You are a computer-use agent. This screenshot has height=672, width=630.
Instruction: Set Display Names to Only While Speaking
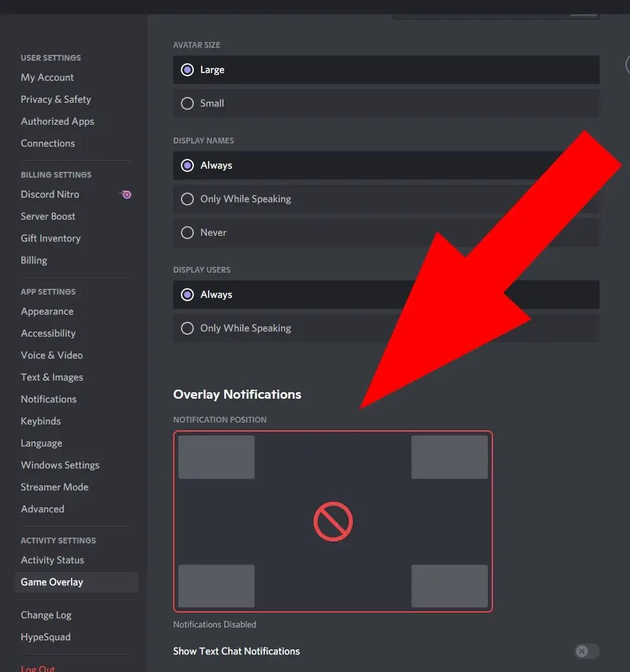(386, 199)
